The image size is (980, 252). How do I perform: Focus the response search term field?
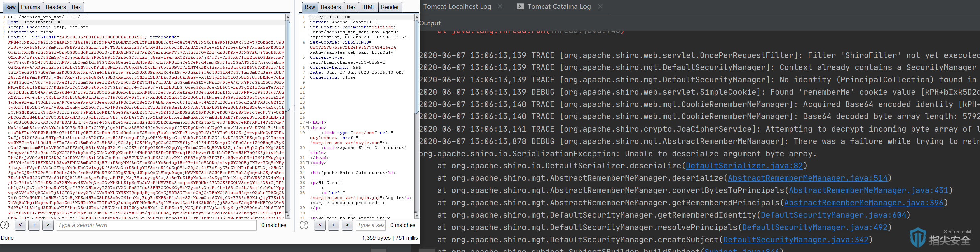[370, 225]
